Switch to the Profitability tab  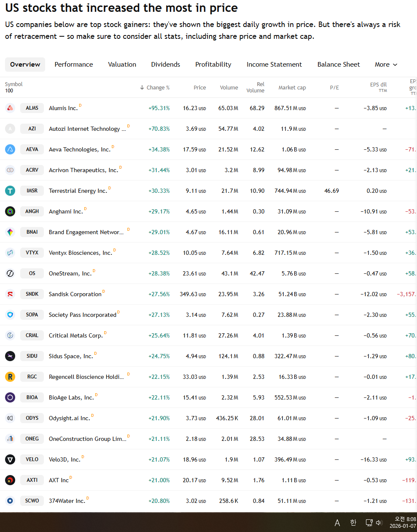(213, 65)
